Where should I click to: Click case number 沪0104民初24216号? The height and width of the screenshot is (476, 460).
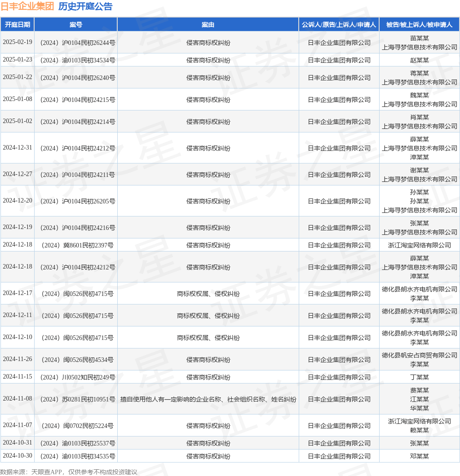pyautogui.click(x=78, y=228)
